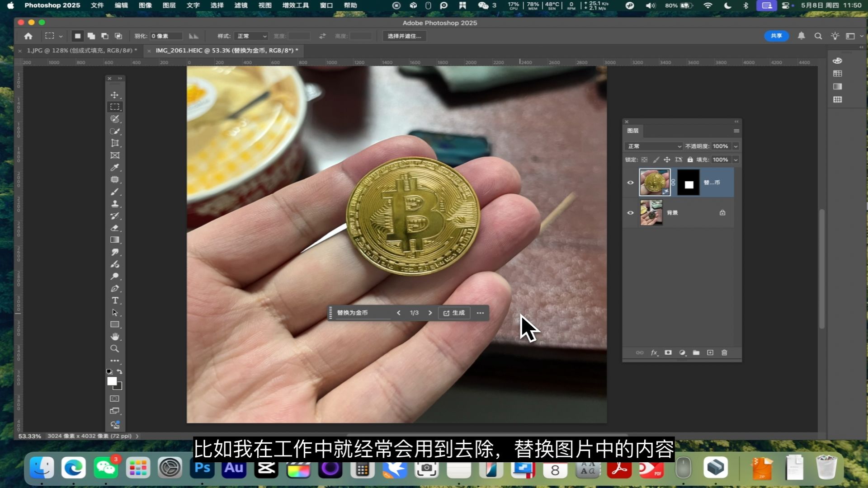Open the 窗口 menu

326,5
